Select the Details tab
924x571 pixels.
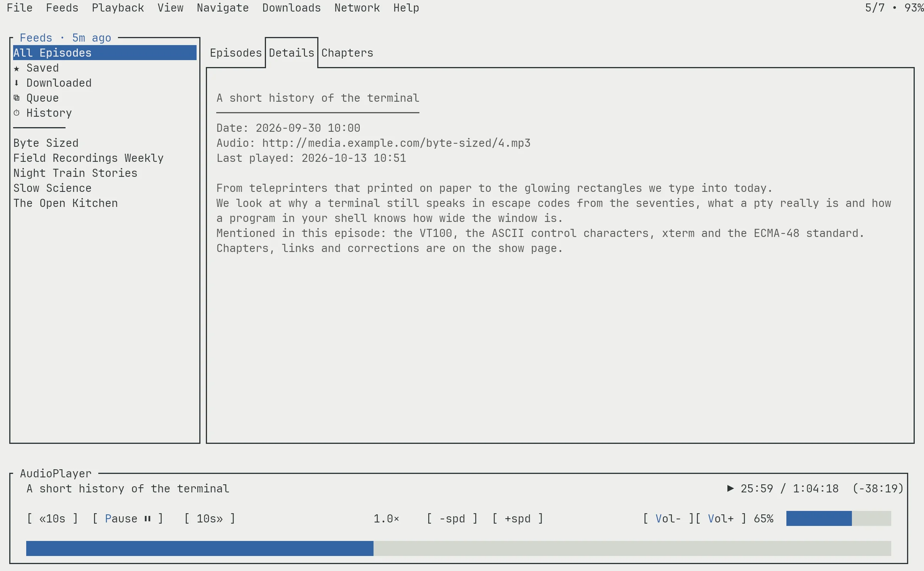(x=291, y=53)
